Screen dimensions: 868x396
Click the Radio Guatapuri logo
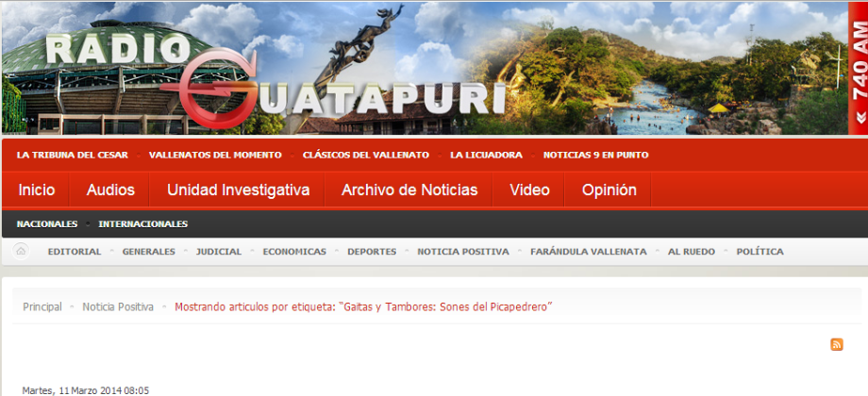tap(275, 81)
